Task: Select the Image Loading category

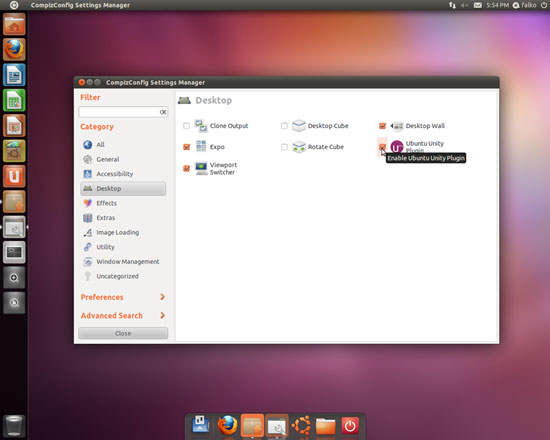Action: (x=123, y=233)
